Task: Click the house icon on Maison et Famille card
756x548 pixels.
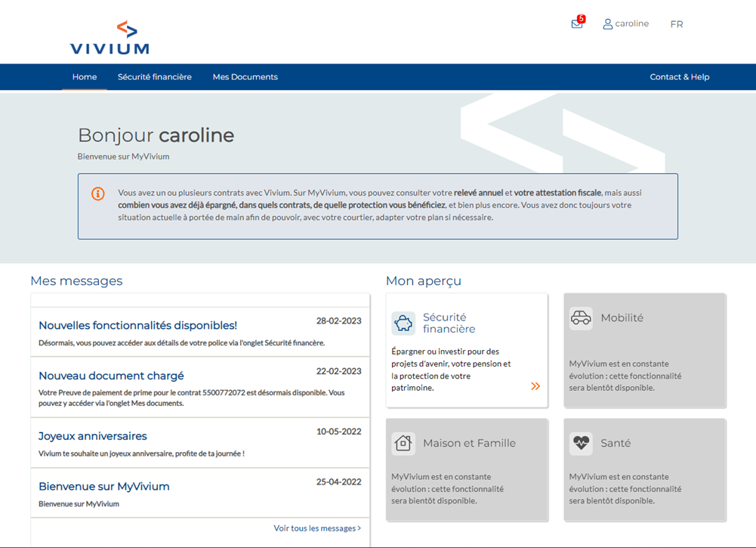Action: [403, 443]
